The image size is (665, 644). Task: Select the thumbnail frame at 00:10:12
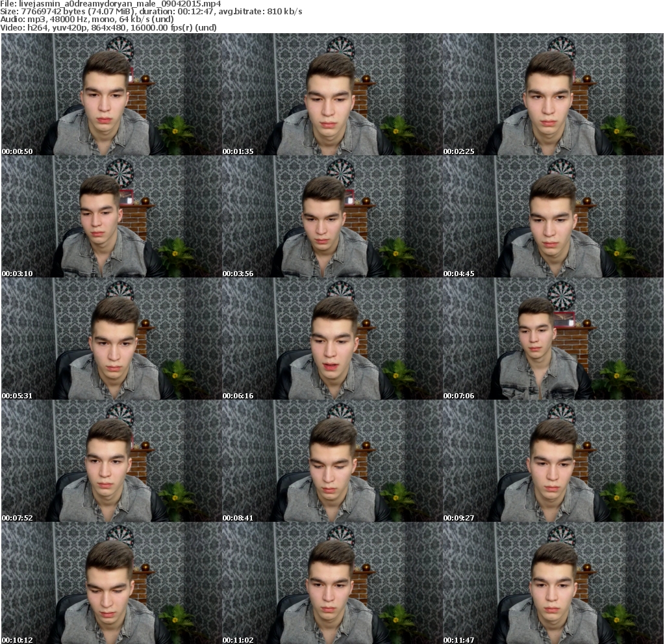coord(112,584)
